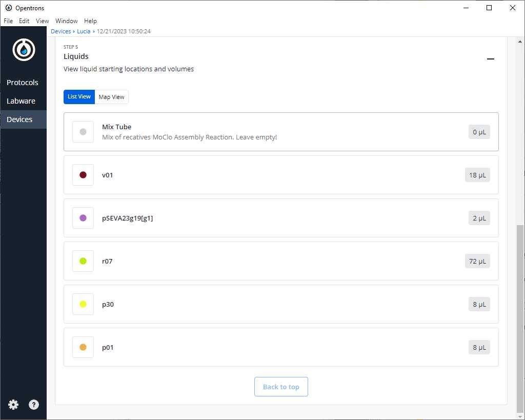Switch to List View
The width and height of the screenshot is (525, 420).
tap(79, 97)
